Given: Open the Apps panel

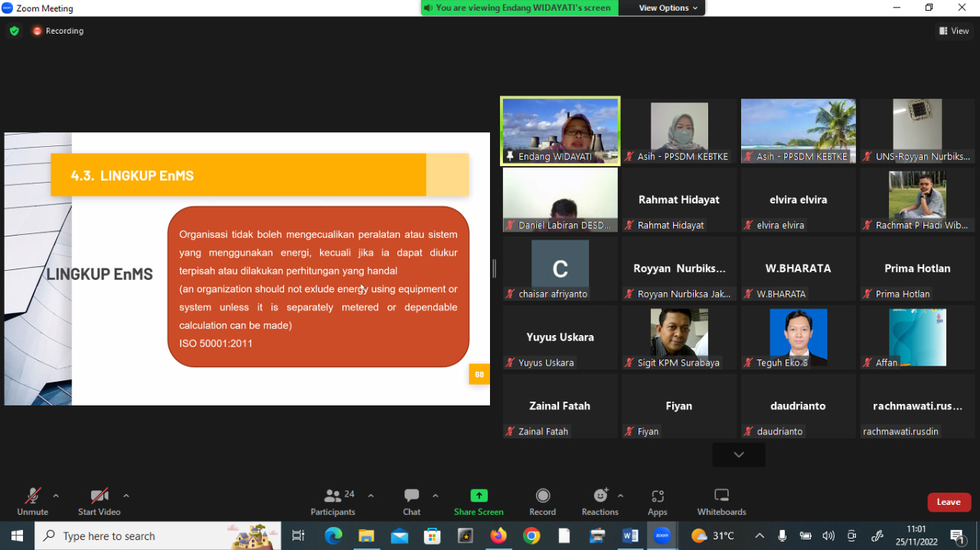Looking at the screenshot, I should pos(657,502).
